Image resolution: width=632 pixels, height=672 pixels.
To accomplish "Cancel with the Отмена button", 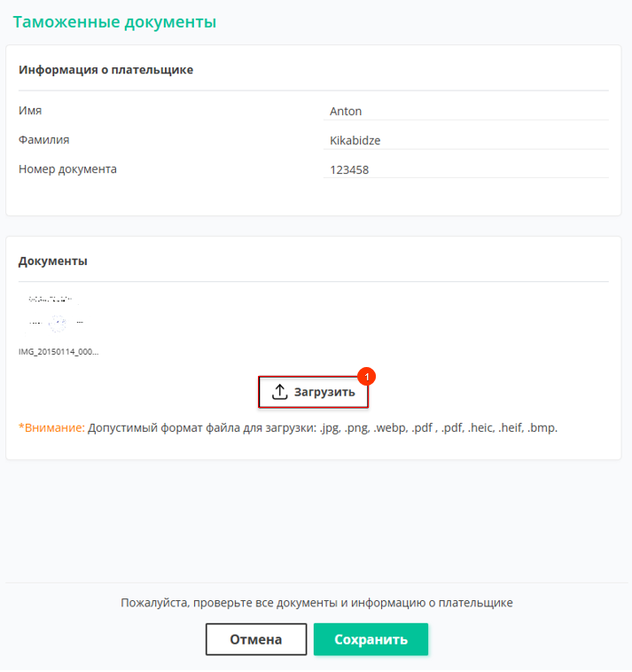I will pos(256,639).
